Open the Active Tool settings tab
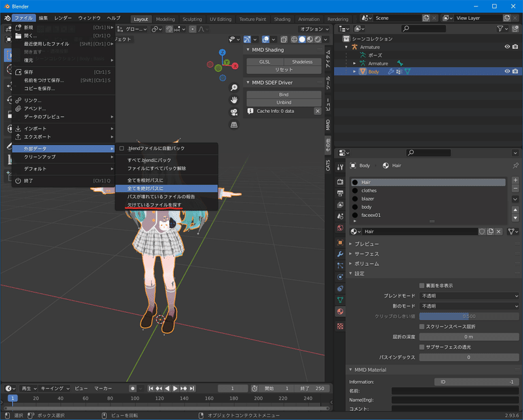The width and height of the screenshot is (523, 420). click(x=340, y=167)
